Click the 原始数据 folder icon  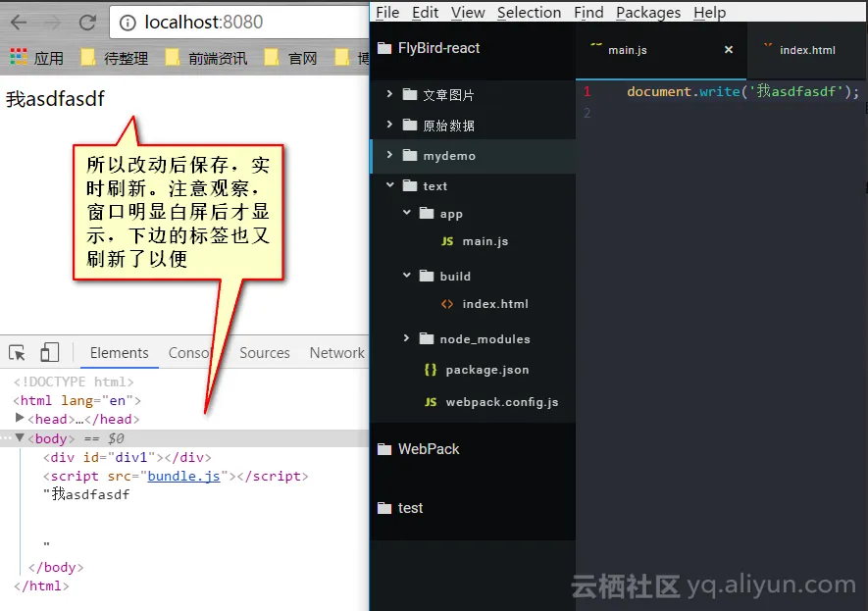coord(410,126)
